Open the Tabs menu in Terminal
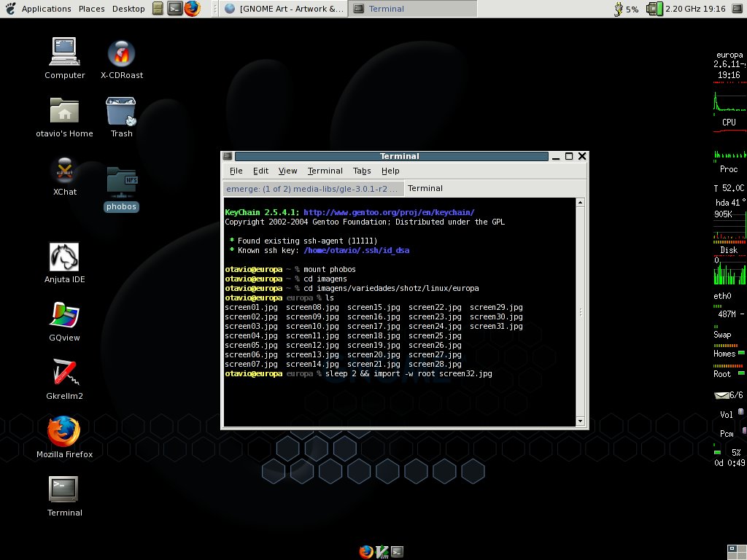Viewport: 747px width, 560px height. [x=362, y=171]
